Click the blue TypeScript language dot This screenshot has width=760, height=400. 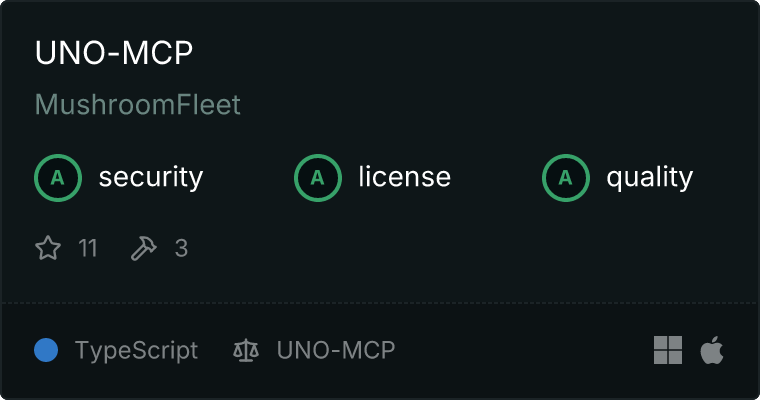(46, 350)
